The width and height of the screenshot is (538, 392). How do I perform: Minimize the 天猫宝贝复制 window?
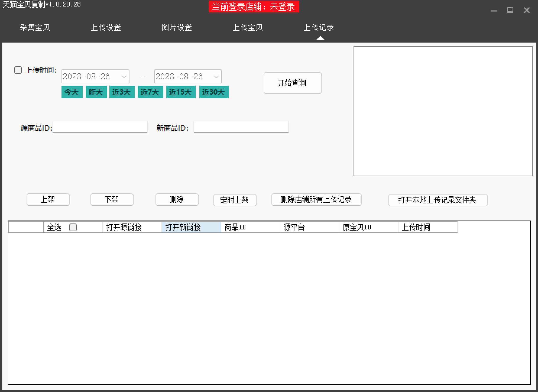click(494, 11)
